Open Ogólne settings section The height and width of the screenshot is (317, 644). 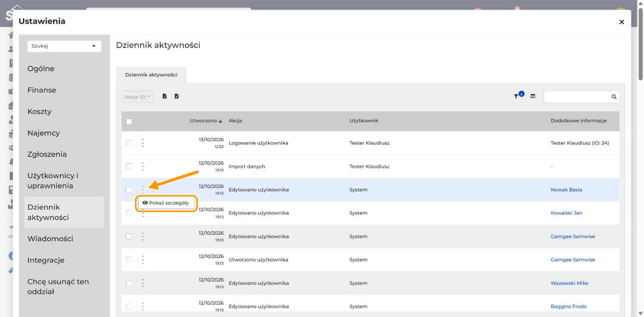click(x=41, y=69)
